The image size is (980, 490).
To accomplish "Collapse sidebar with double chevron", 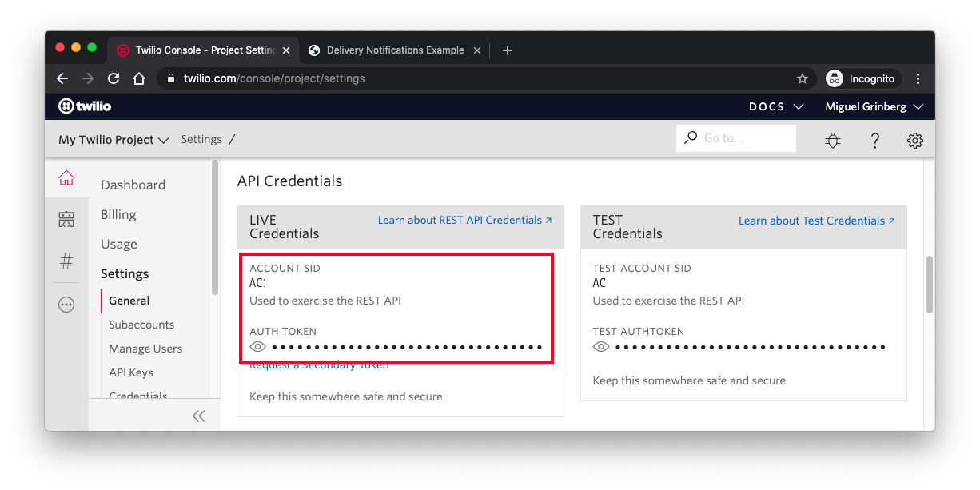I will [x=198, y=416].
